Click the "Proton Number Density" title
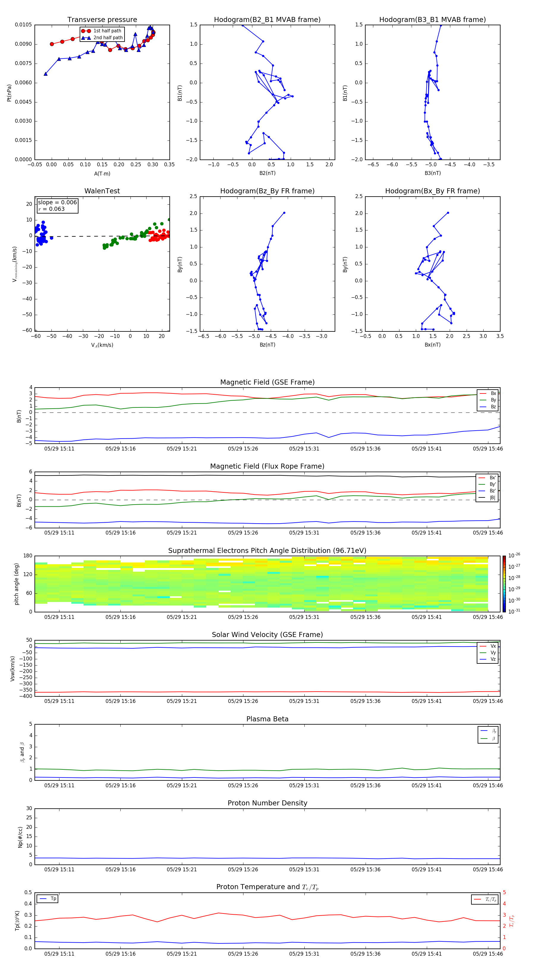This screenshot has height=980, width=535. pos(267,803)
